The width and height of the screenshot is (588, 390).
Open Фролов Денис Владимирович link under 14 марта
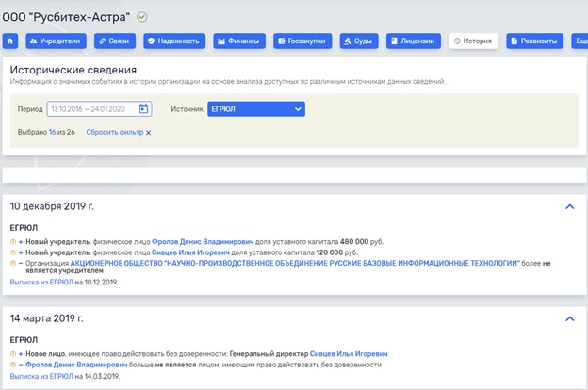(x=76, y=365)
